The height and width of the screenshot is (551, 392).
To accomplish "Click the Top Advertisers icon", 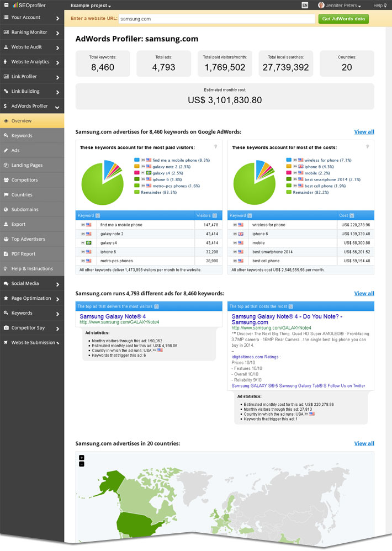I will click(6, 239).
